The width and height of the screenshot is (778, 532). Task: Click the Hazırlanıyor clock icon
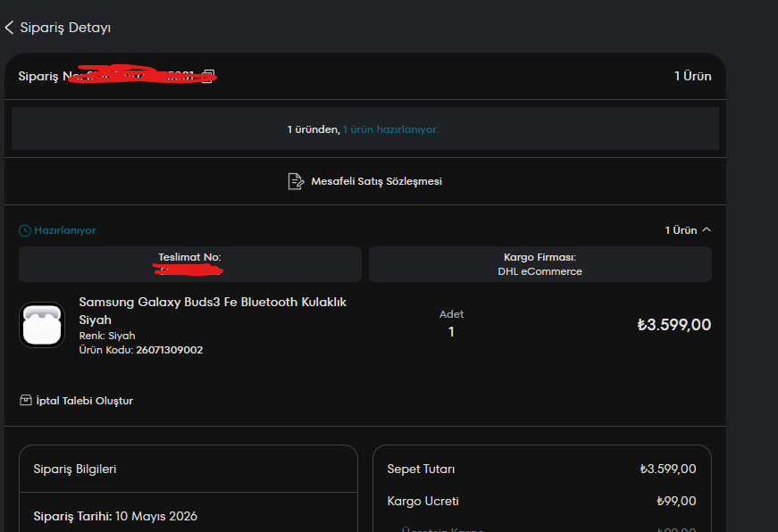[25, 230]
